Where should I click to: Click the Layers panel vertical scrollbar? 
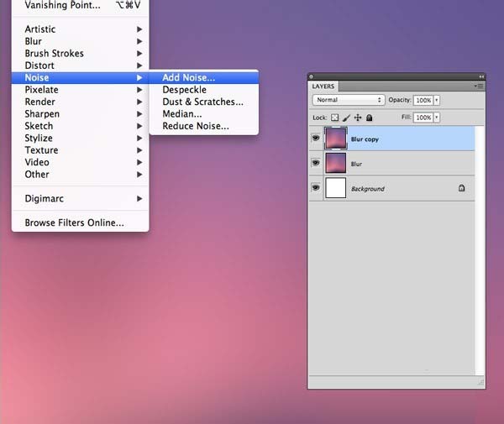pos(480,250)
